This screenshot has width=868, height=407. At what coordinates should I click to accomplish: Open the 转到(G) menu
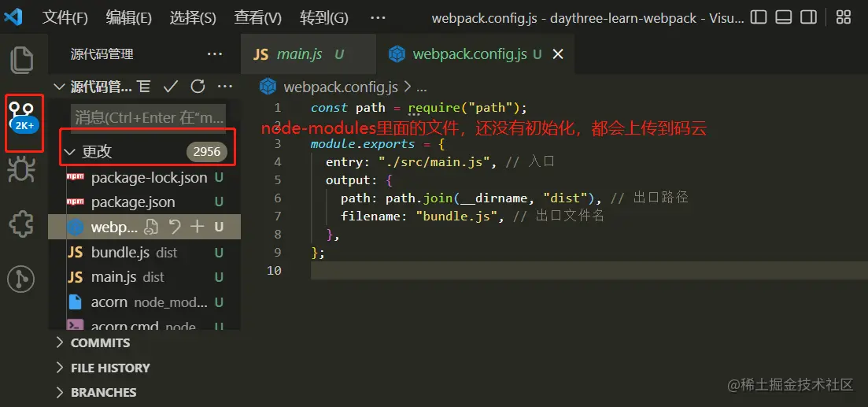[x=324, y=18]
